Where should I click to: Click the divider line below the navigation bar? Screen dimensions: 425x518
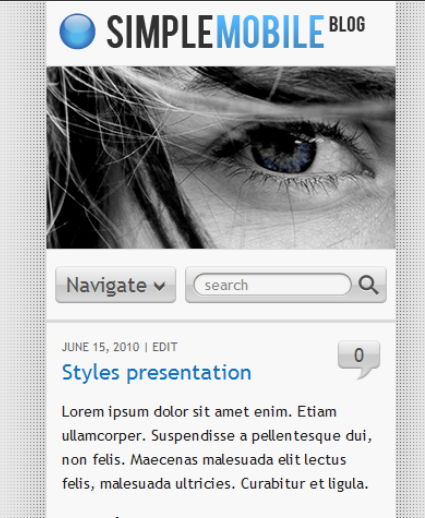[221, 321]
